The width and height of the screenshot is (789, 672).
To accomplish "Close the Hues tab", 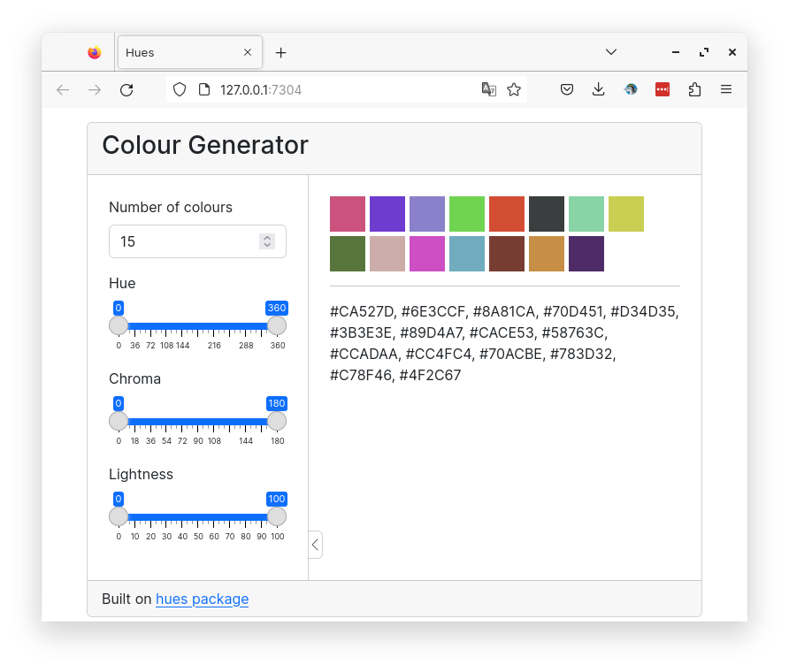I will (x=248, y=52).
